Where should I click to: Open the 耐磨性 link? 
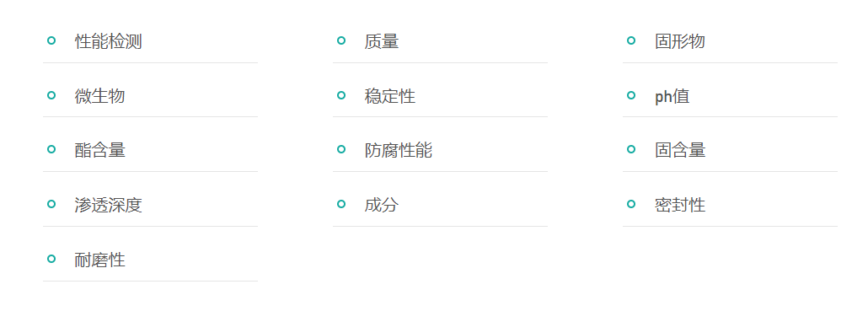pyautogui.click(x=99, y=260)
